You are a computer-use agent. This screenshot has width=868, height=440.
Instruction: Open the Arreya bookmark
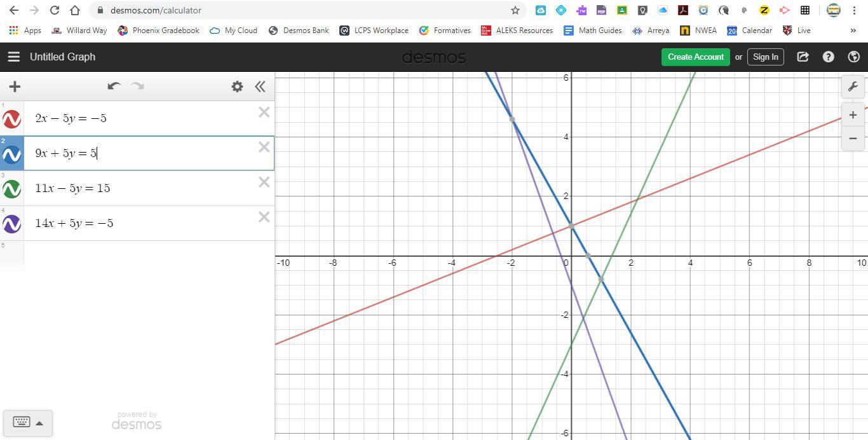tap(651, 30)
